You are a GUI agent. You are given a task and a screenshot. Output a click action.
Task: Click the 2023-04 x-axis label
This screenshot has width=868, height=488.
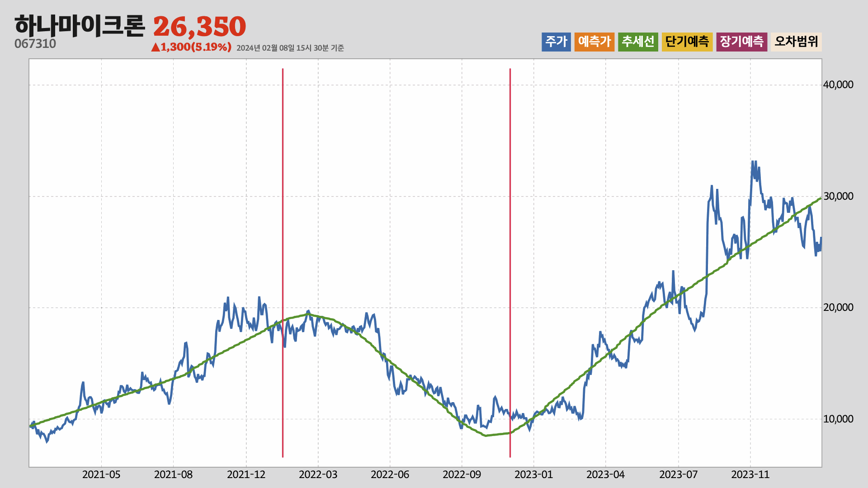(x=606, y=474)
